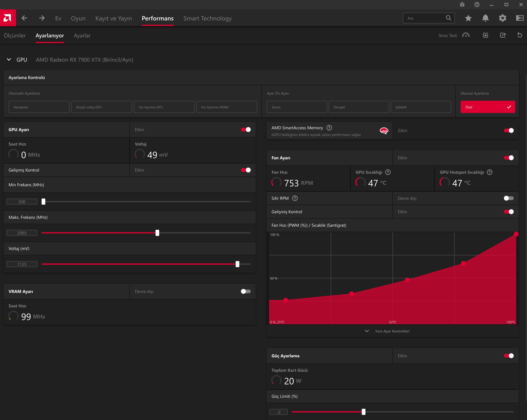Select Sessiz tuning preset
This screenshot has height=420, width=527.
coord(297,107)
